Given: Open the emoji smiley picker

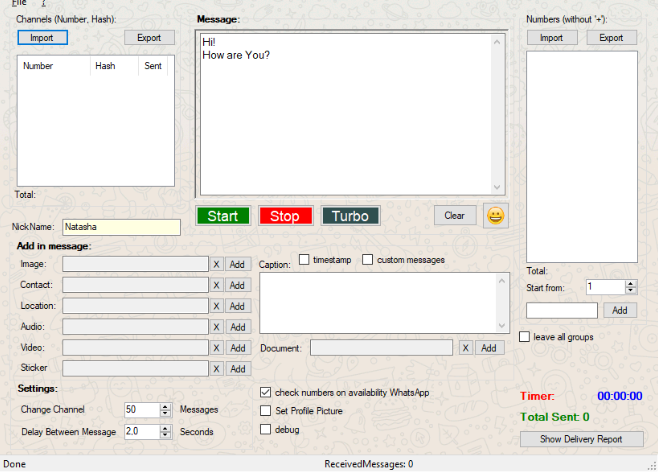Looking at the screenshot, I should (x=495, y=216).
